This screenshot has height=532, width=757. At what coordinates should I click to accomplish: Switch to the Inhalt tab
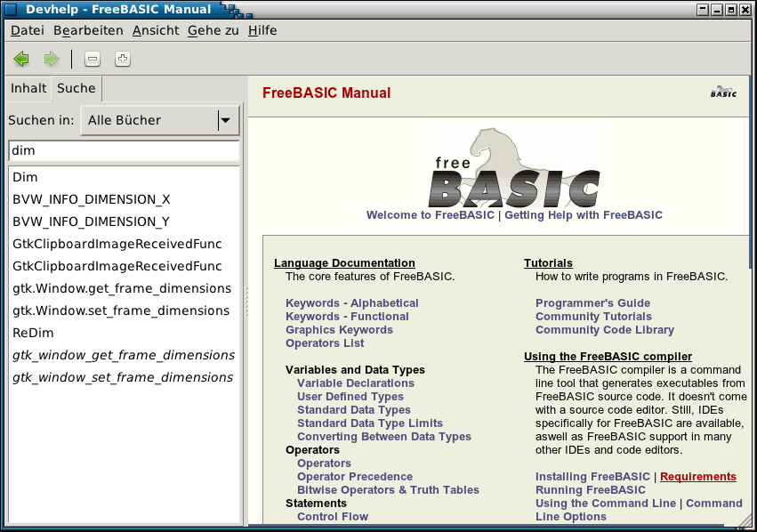coord(28,88)
